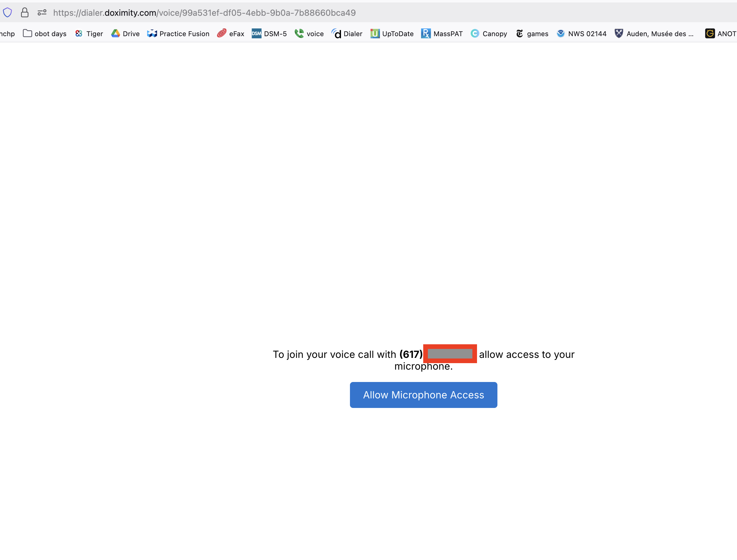
Task: Open the ANOT bookmark at the bar's end
Action: tap(720, 33)
